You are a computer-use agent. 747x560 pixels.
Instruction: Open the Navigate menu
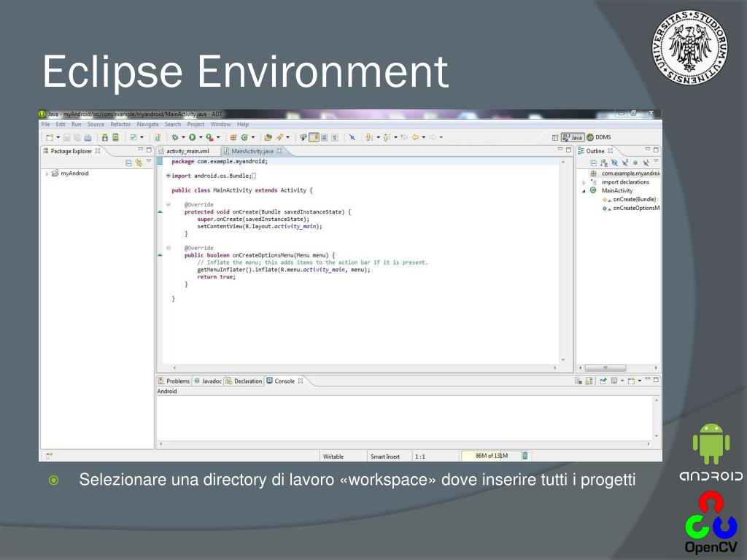coord(147,124)
